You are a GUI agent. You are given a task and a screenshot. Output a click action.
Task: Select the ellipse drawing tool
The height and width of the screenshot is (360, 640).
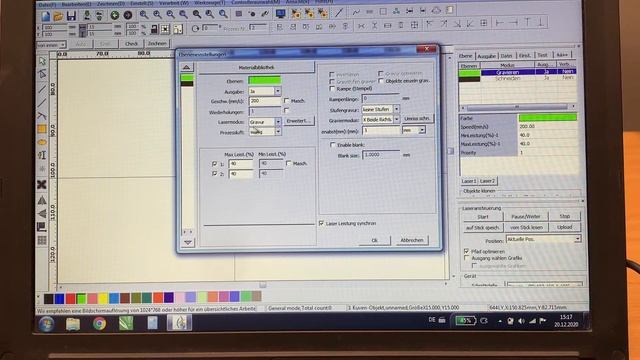pyautogui.click(x=42, y=142)
